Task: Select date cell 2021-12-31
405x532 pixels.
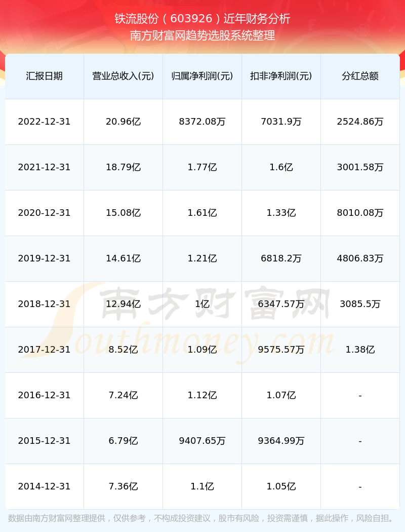Action: [x=45, y=167]
